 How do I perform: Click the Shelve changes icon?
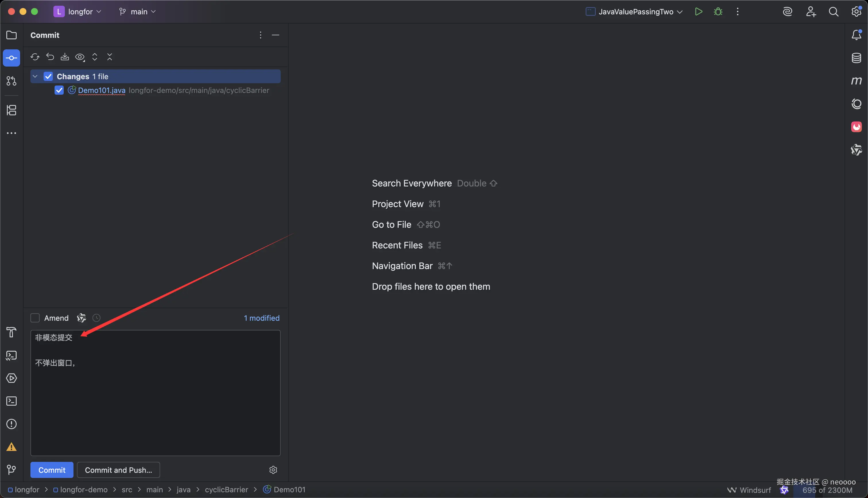[65, 57]
